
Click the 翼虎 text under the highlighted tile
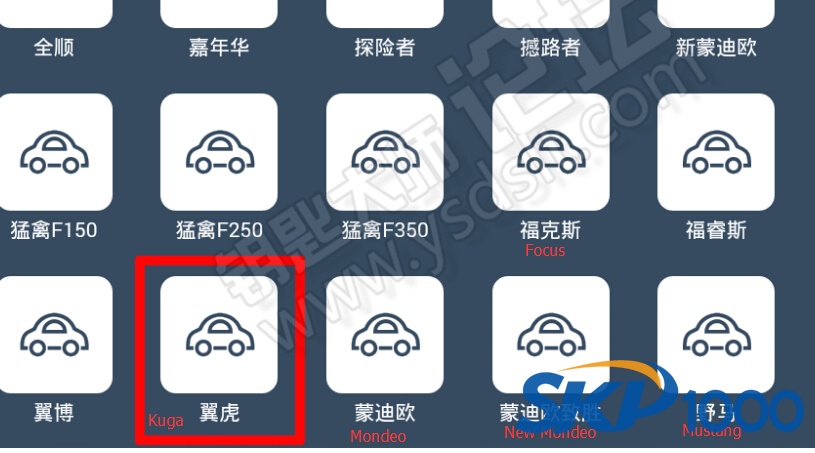click(x=219, y=413)
